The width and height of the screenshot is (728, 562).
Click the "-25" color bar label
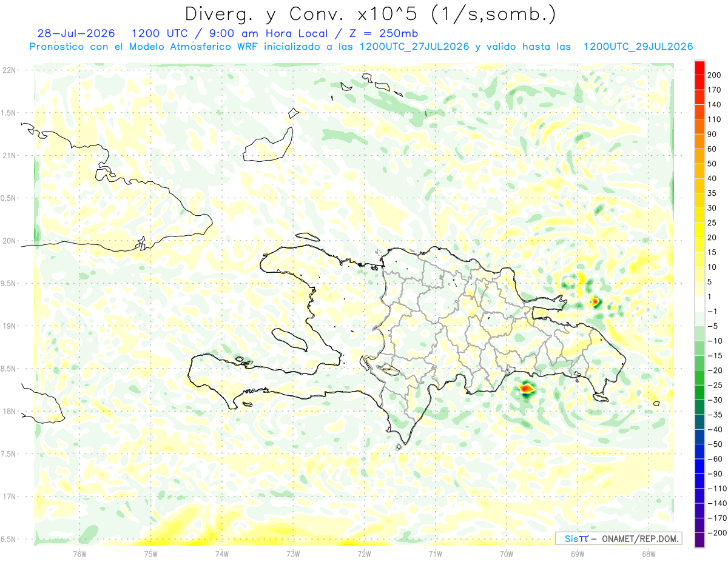click(x=714, y=385)
